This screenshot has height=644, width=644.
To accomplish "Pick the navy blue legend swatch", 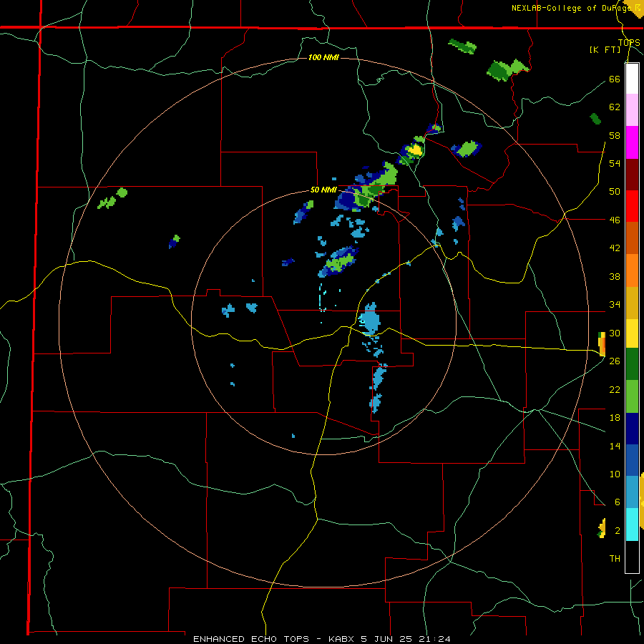I will tap(632, 429).
